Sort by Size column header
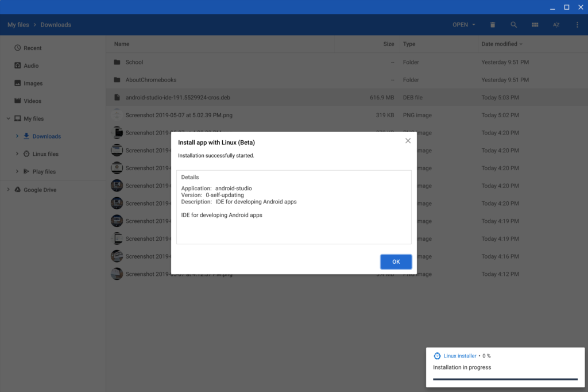The width and height of the screenshot is (588, 392). click(x=389, y=44)
